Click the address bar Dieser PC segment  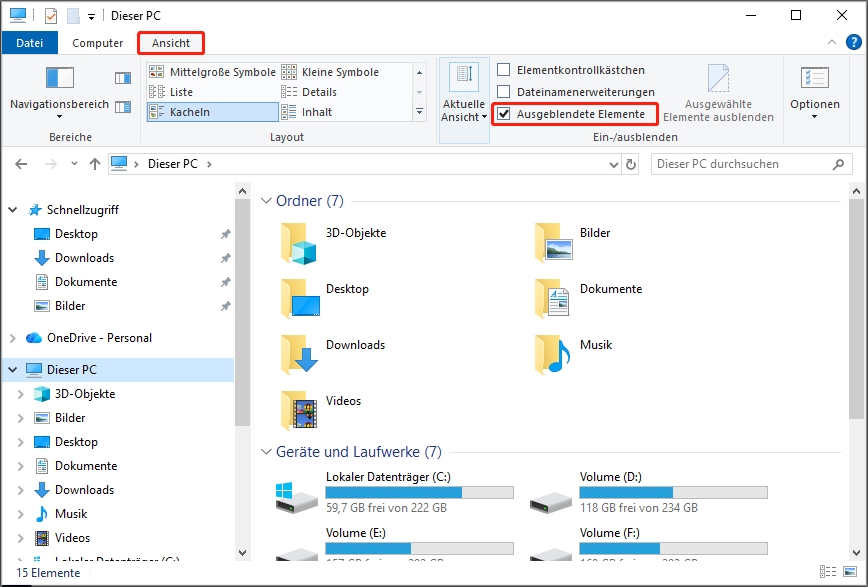point(173,164)
